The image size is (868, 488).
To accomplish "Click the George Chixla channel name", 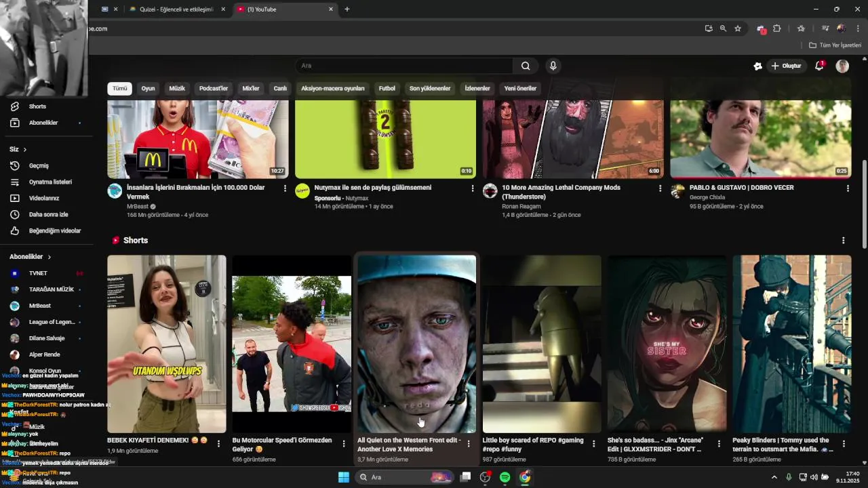I will click(707, 197).
